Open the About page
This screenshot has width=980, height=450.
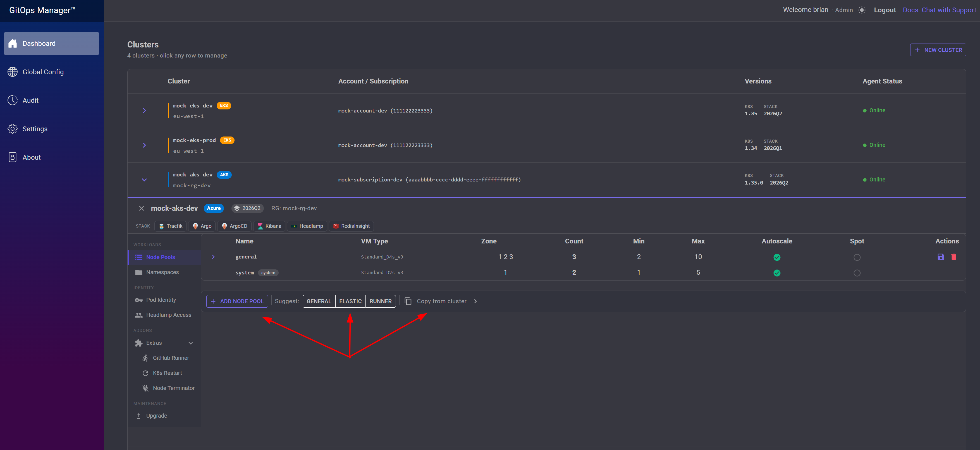51,157
